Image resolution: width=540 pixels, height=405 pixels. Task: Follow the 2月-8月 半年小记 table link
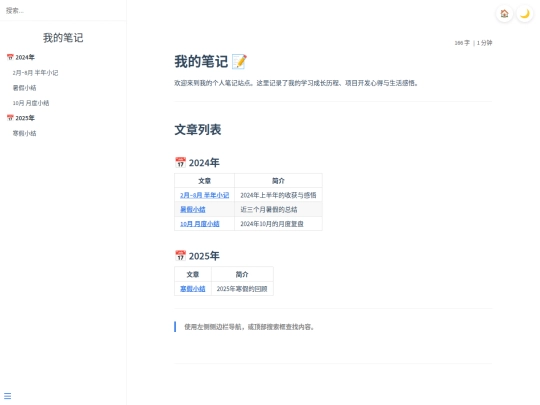pyautogui.click(x=204, y=195)
